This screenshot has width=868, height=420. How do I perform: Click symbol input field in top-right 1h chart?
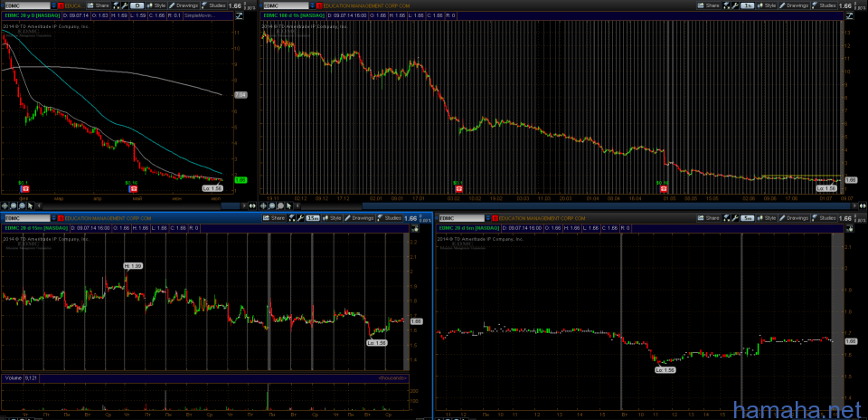point(287,5)
